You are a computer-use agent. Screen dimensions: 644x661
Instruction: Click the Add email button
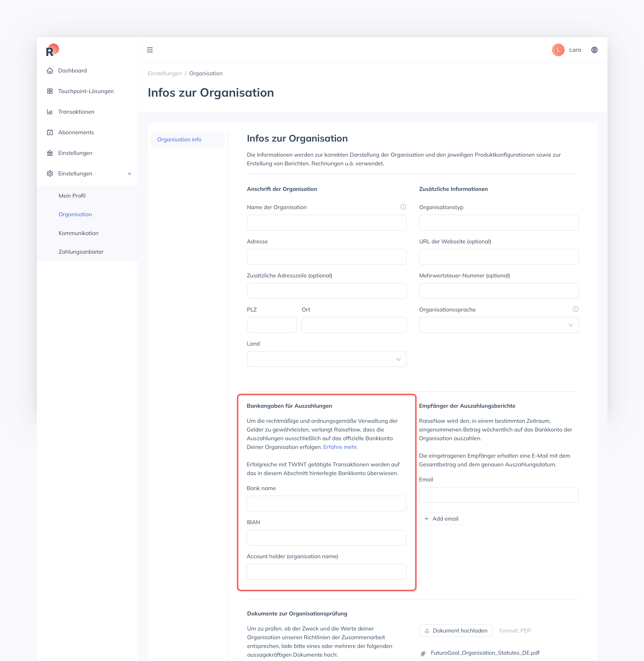pos(441,519)
